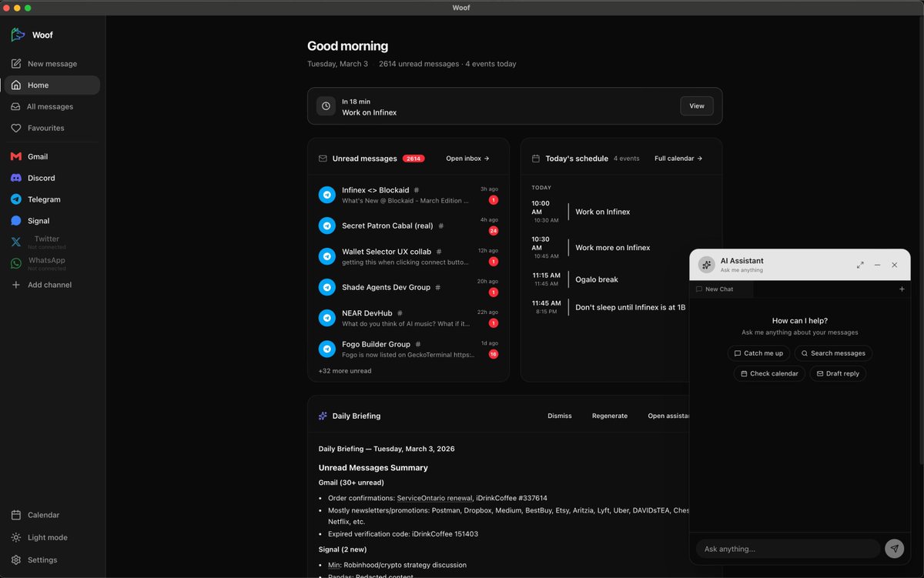Viewport: 924px width, 578px height.
Task: Choose Draft reply suggestion
Action: click(x=838, y=373)
